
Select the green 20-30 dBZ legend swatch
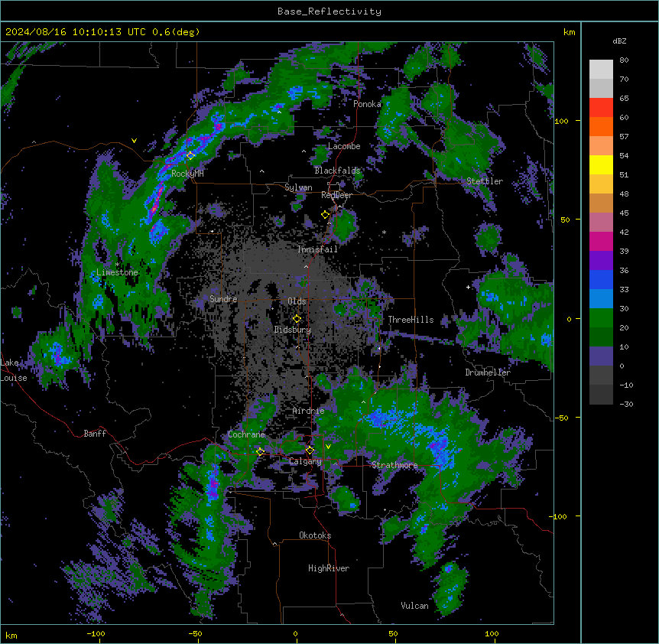tap(601, 318)
